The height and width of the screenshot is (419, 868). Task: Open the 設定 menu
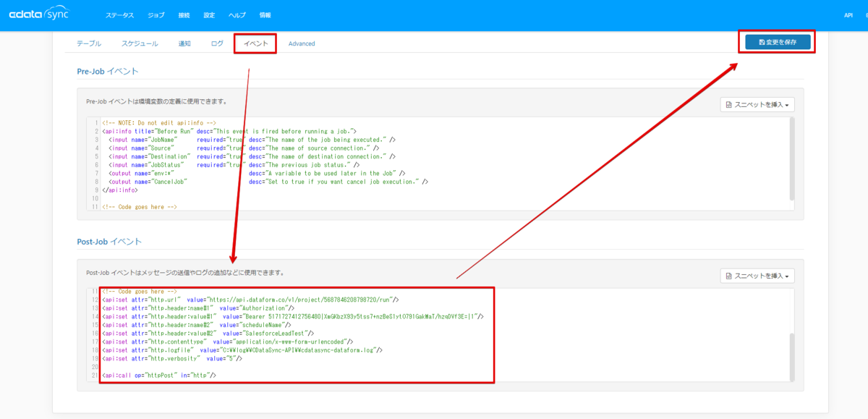coord(209,15)
